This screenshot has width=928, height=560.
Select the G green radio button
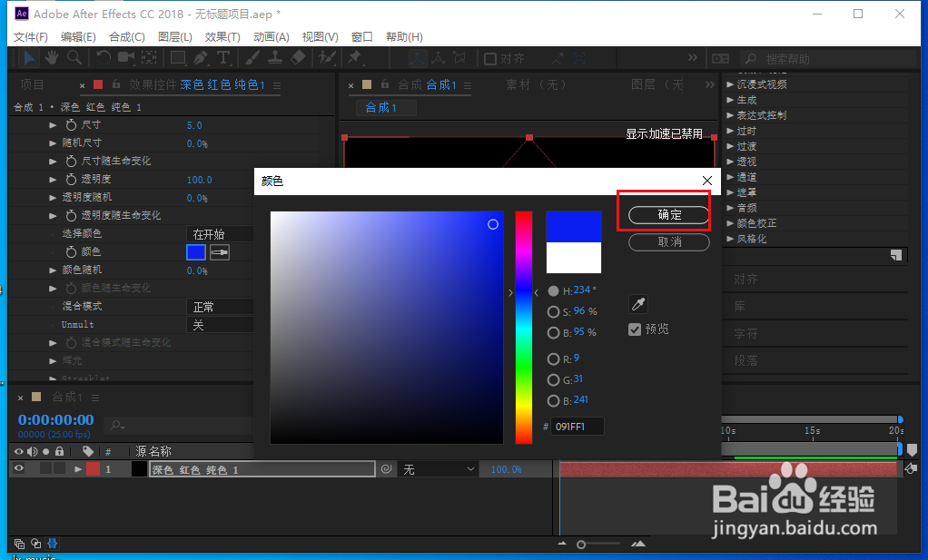coord(553,379)
